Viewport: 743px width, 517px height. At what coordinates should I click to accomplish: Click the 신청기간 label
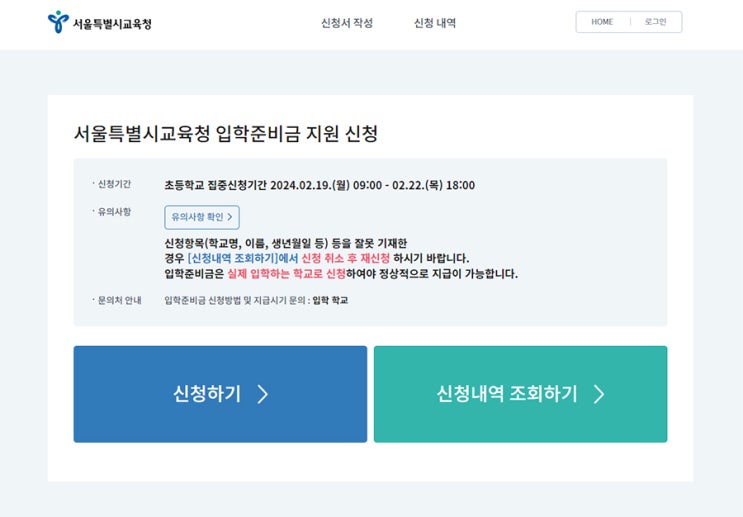click(114, 184)
